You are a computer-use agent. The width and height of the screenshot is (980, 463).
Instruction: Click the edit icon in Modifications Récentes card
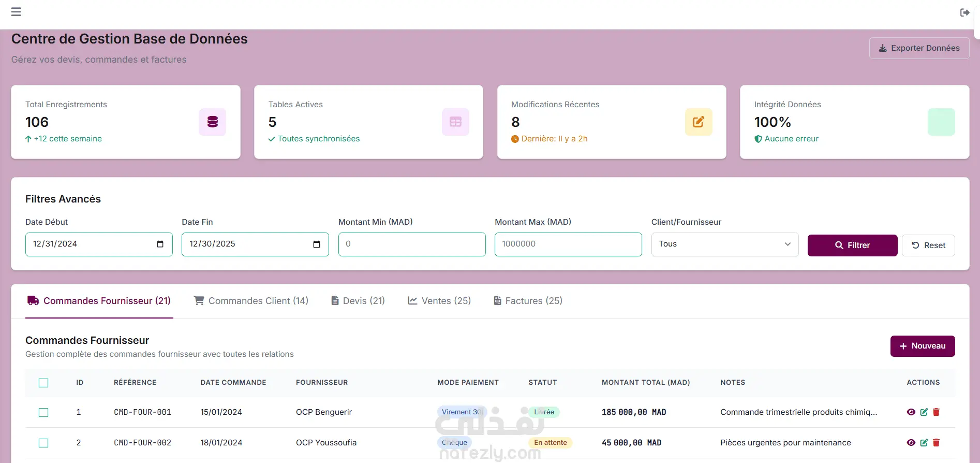699,122
